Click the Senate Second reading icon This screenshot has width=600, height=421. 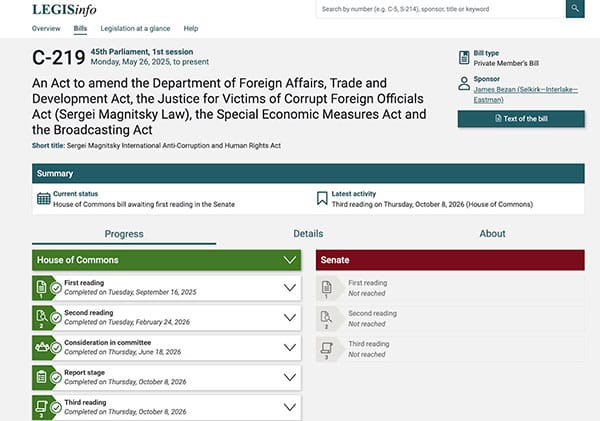tap(326, 318)
